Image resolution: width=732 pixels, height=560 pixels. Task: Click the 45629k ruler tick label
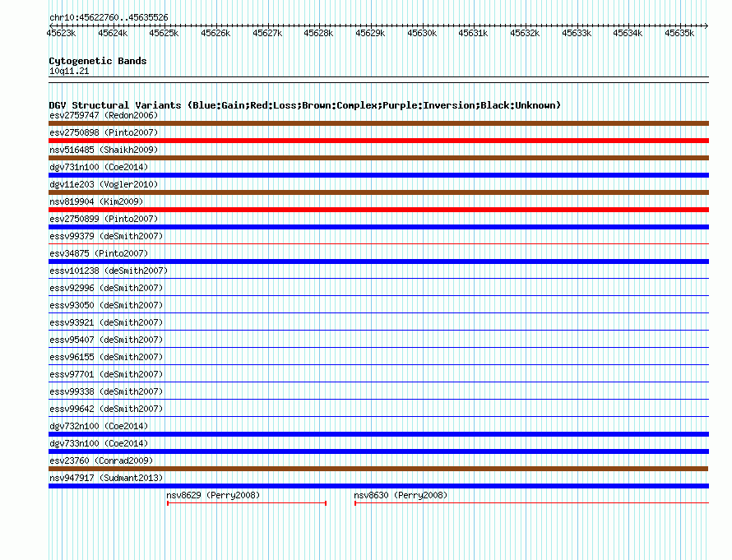(370, 33)
